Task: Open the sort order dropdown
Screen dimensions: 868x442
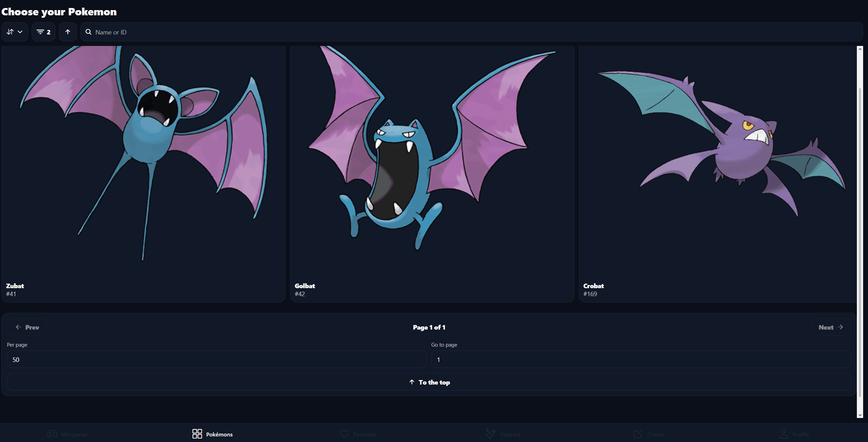Action: click(x=15, y=32)
